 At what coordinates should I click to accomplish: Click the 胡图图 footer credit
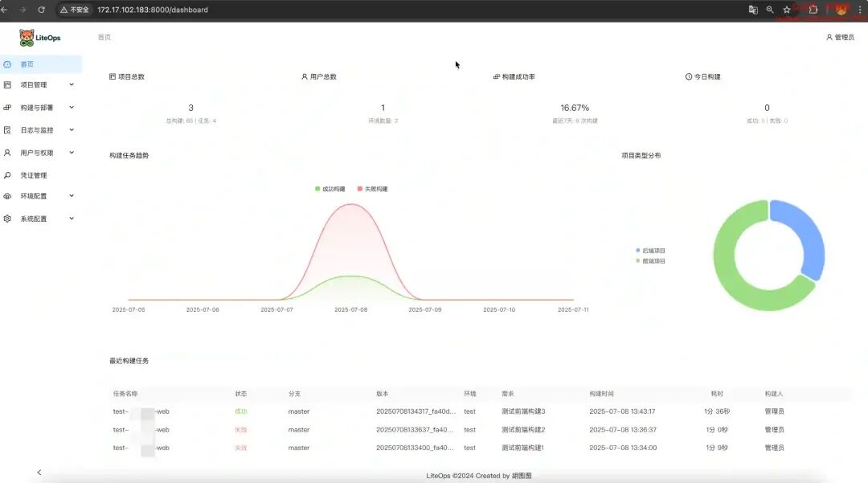[522, 476]
